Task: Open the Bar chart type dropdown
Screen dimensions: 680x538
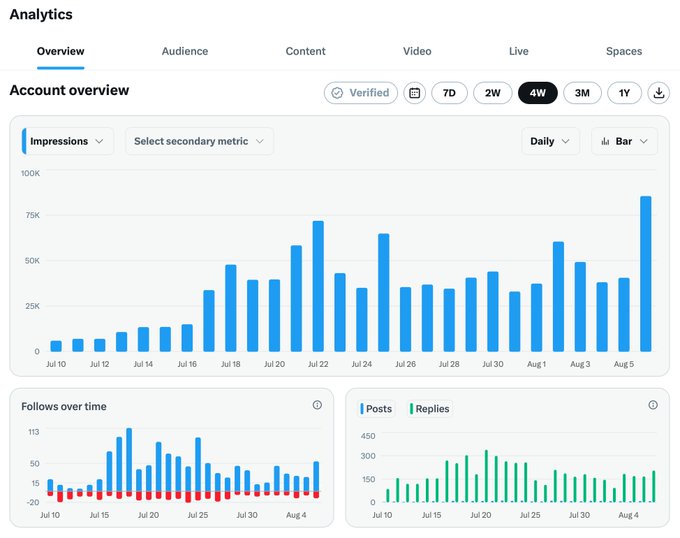Action: (624, 141)
